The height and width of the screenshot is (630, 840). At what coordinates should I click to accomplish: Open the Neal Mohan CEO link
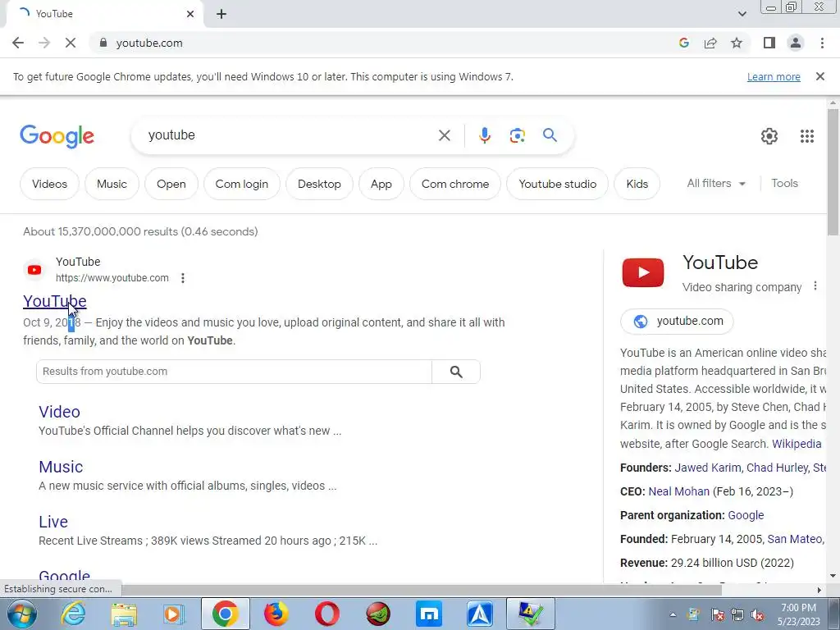click(x=678, y=491)
